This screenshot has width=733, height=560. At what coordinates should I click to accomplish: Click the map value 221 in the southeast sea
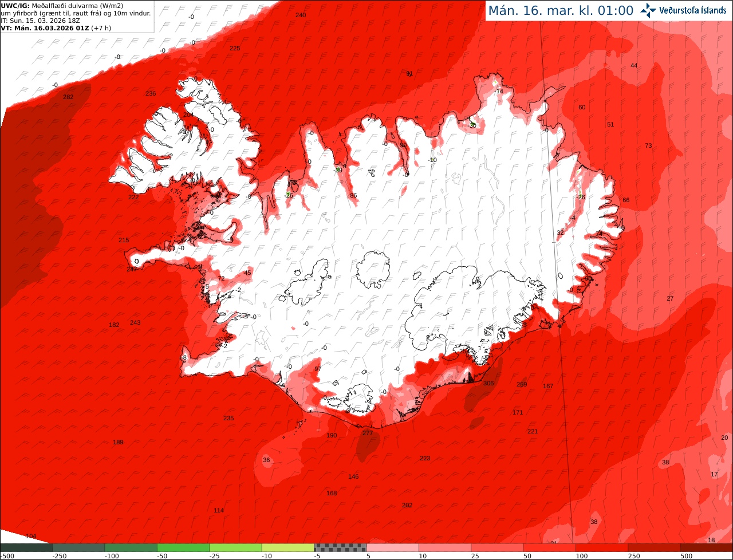533,431
